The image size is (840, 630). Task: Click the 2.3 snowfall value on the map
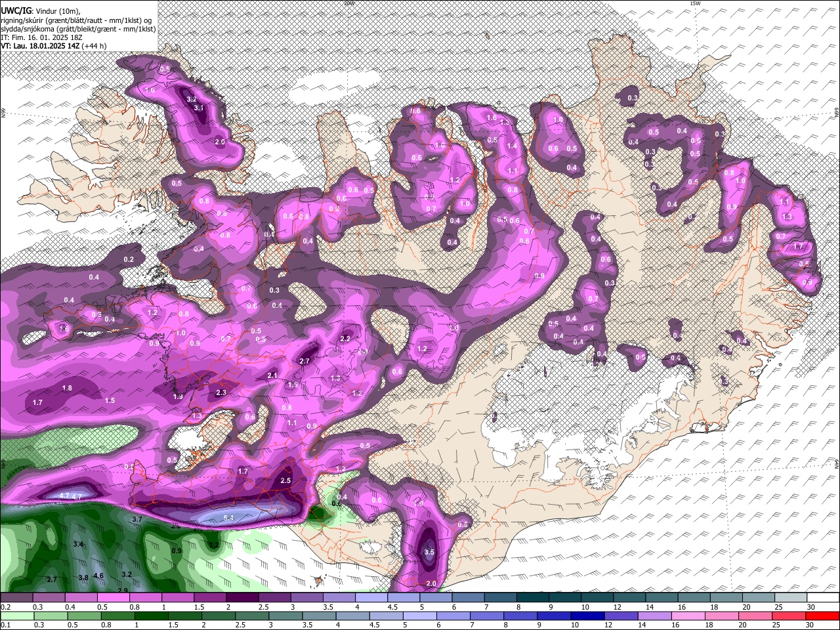coord(221,392)
